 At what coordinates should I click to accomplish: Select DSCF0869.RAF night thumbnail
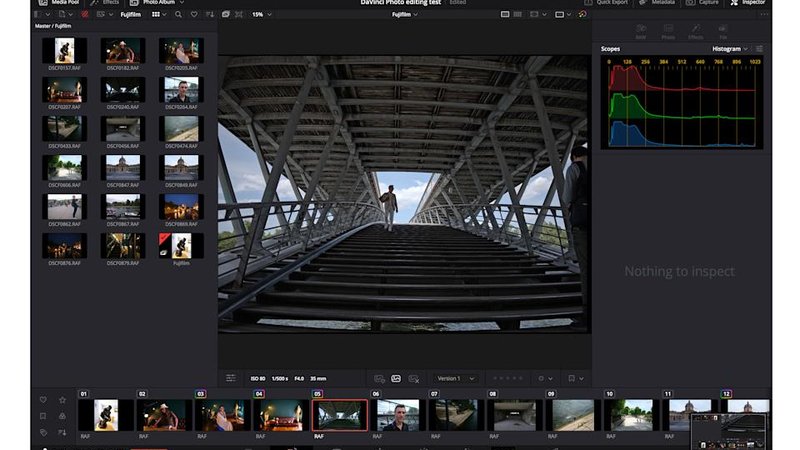point(181,207)
